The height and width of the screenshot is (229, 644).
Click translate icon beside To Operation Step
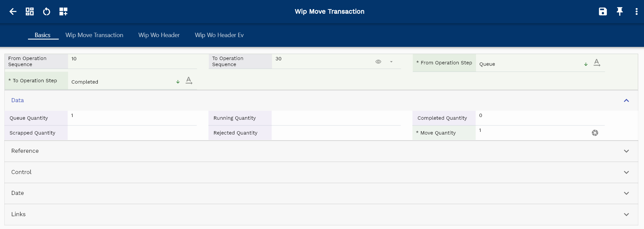[x=189, y=81]
